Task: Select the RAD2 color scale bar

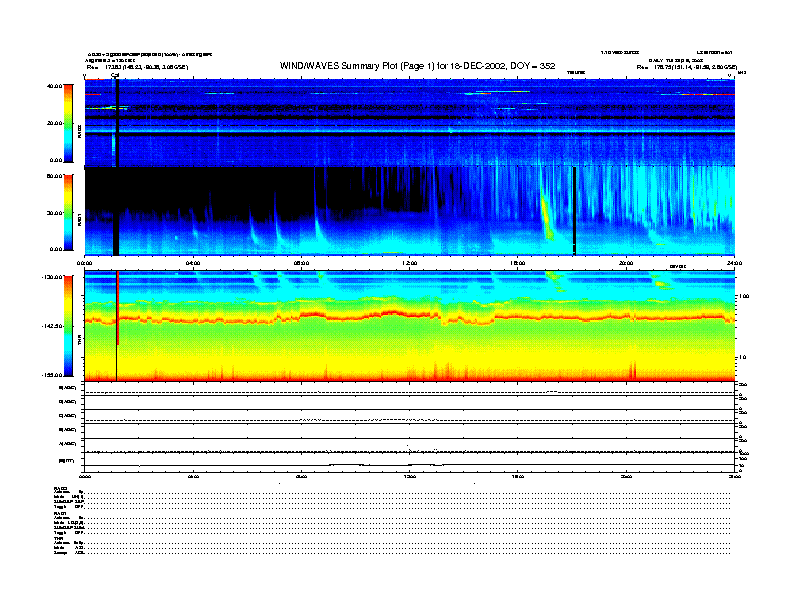Action: [68, 123]
